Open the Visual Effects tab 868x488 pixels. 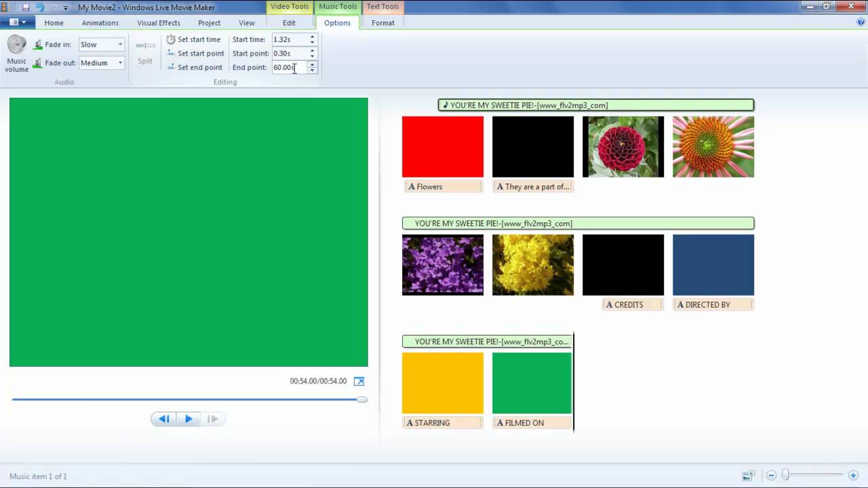(x=159, y=23)
